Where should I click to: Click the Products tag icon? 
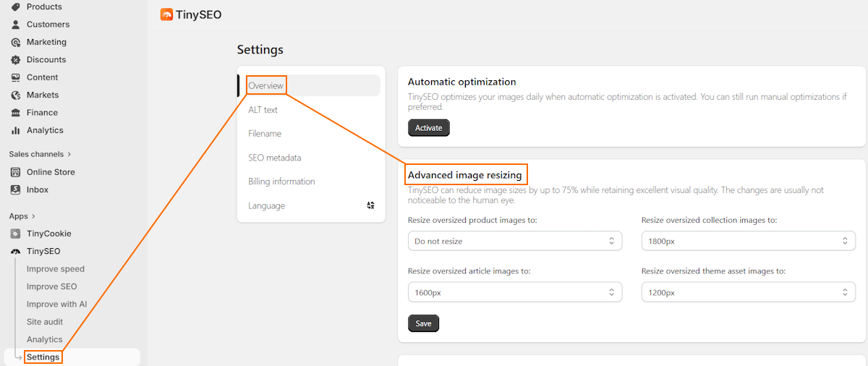pyautogui.click(x=15, y=7)
